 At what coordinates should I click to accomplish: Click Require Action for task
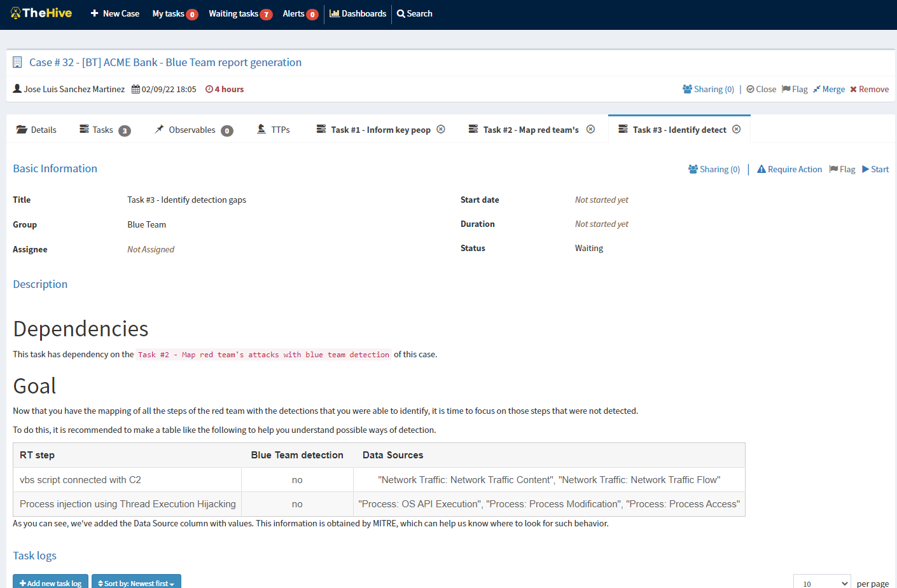pyautogui.click(x=789, y=169)
